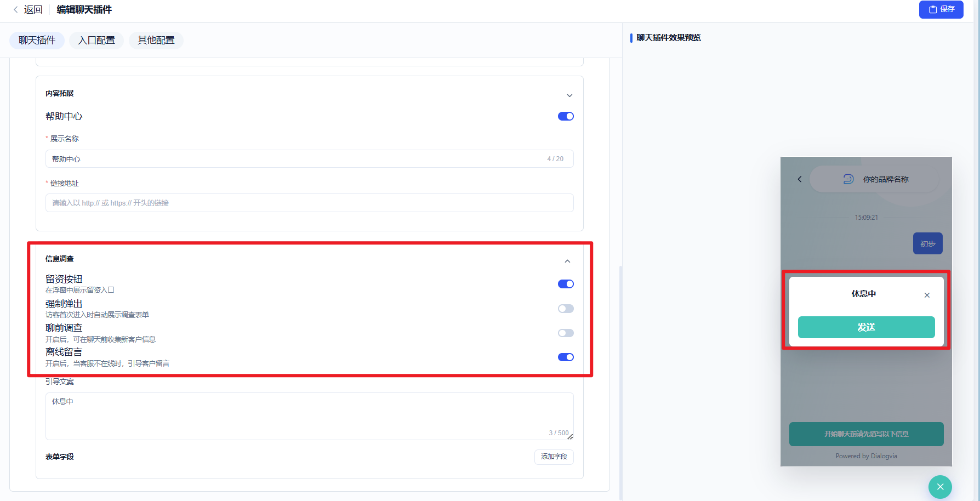Screen dimensions: 980x501
Task: Save the chat plugin with 保存
Action: point(941,9)
